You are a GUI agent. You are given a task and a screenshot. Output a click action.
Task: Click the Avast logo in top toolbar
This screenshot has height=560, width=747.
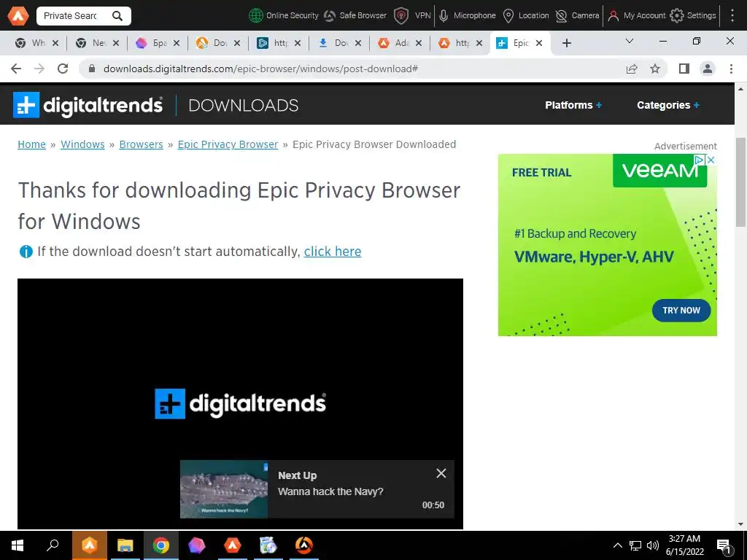pos(18,16)
